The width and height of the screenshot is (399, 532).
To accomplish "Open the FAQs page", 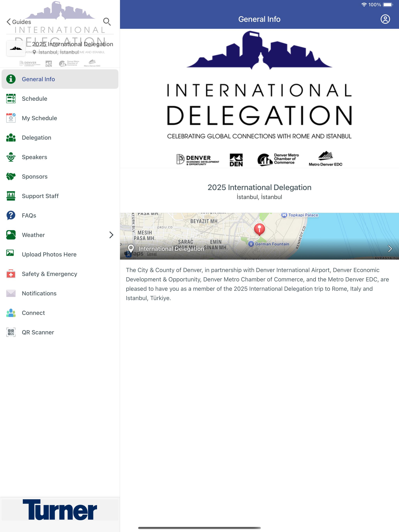I will click(60, 216).
